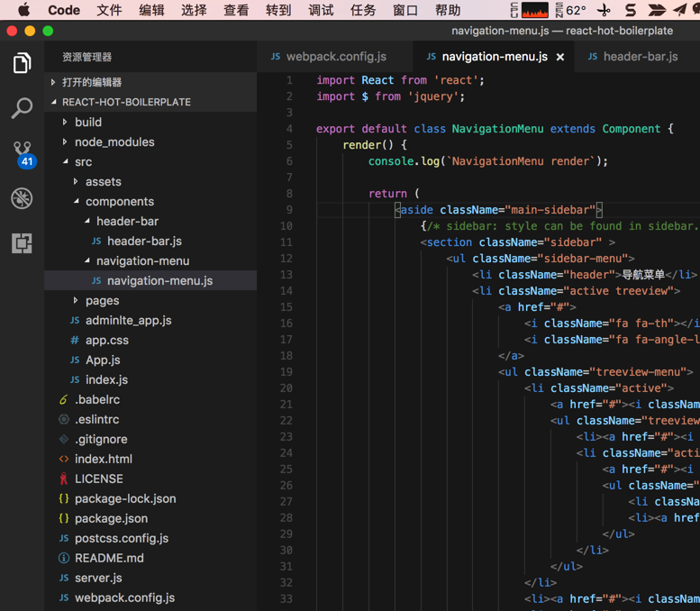The height and width of the screenshot is (611, 700).
Task: Collapse the REACT-HOT-BOILERPLATE project section
Action: click(x=126, y=102)
